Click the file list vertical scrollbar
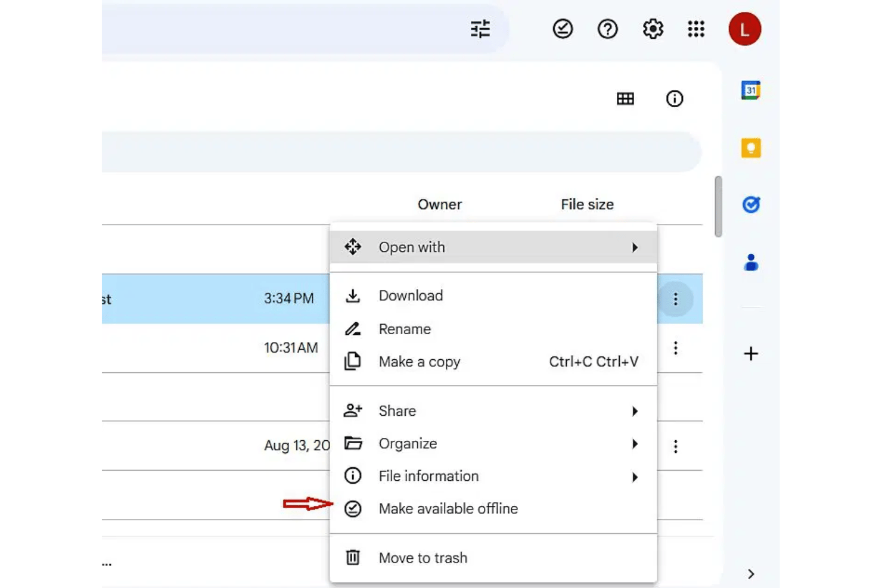 point(718,206)
